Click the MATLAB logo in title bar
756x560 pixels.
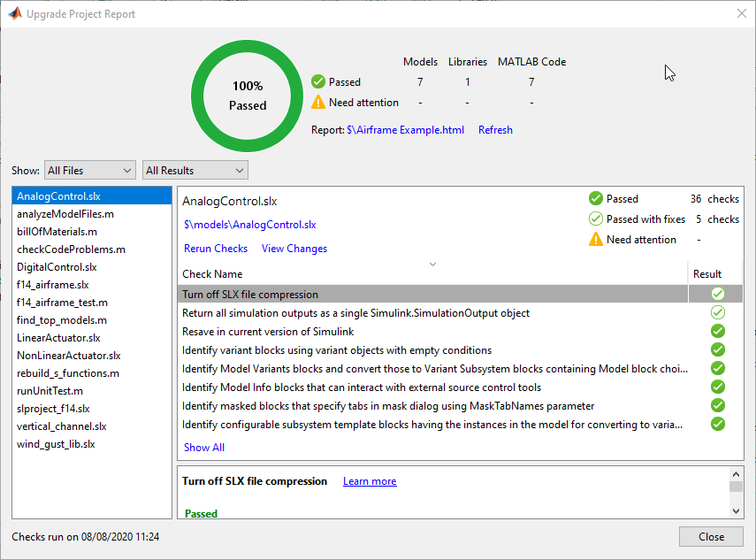pyautogui.click(x=15, y=13)
